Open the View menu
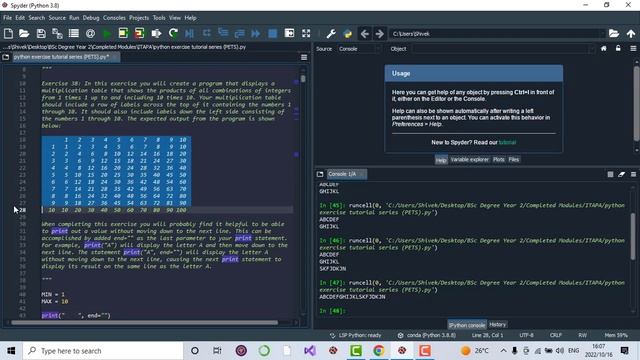 click(175, 18)
